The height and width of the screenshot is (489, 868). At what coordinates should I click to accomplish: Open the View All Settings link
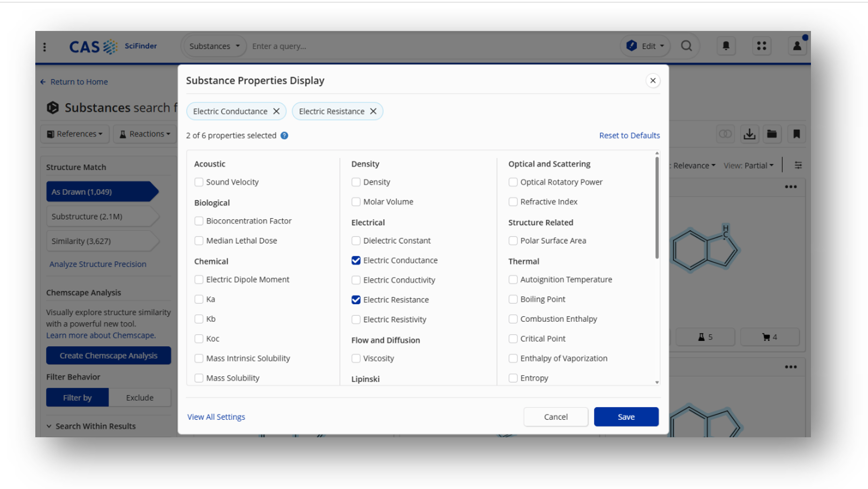[216, 417]
